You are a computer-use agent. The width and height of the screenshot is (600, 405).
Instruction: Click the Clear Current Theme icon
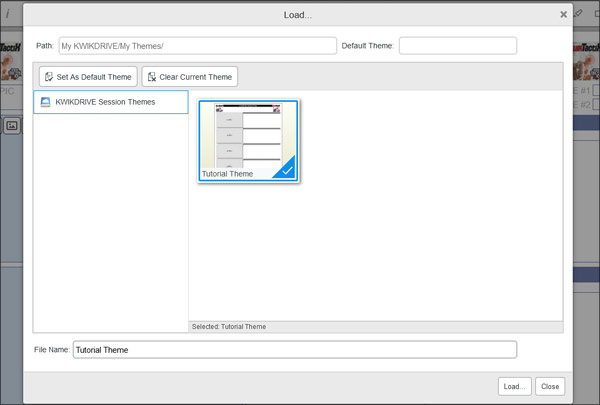(x=152, y=77)
